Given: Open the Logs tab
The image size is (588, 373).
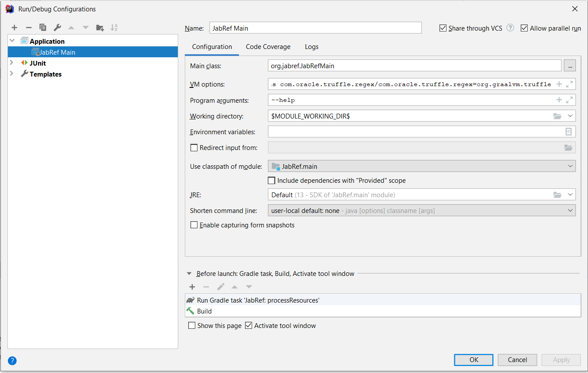Looking at the screenshot, I should pos(311,46).
